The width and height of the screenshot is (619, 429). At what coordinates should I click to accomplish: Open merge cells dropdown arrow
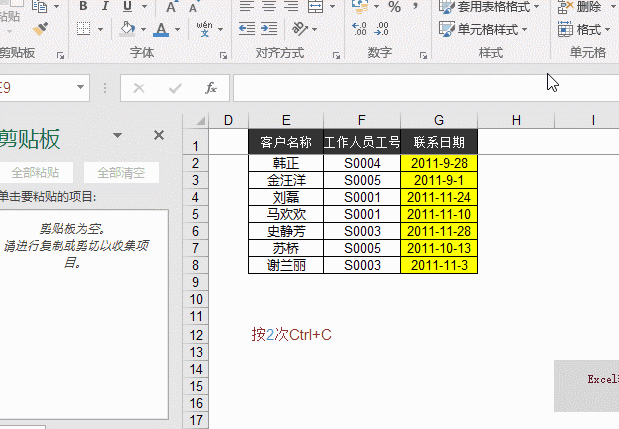pos(332,6)
